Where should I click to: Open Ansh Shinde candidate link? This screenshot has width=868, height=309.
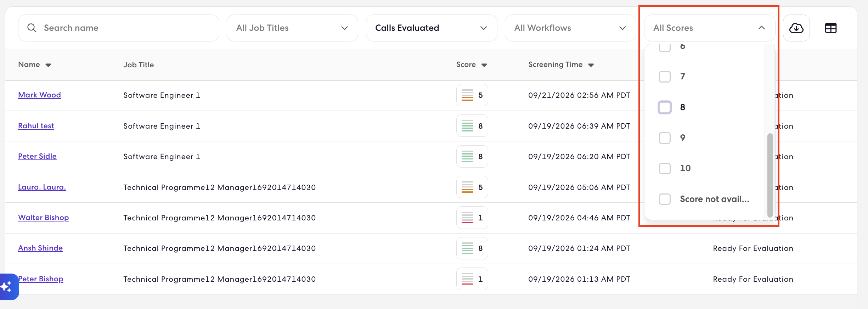click(40, 248)
